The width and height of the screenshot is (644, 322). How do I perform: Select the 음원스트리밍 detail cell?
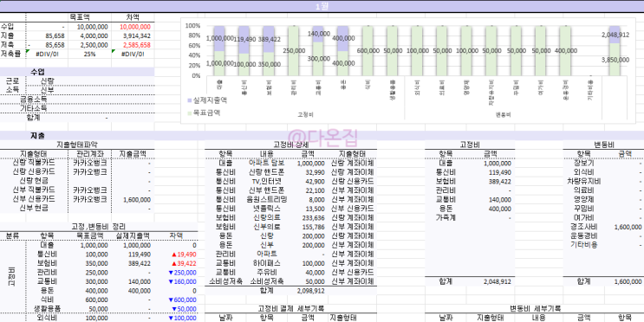tap(268, 199)
